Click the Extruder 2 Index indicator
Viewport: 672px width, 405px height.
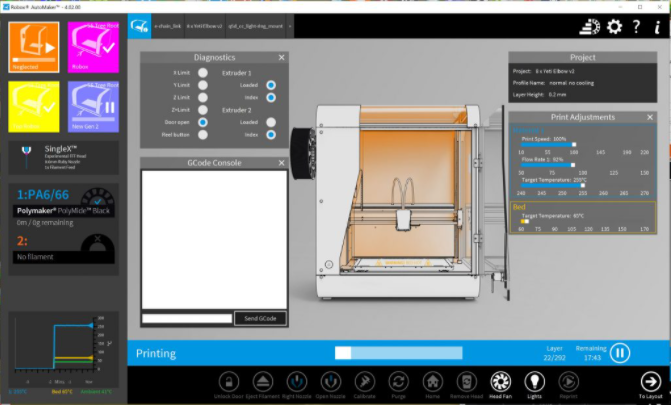pyautogui.click(x=271, y=135)
